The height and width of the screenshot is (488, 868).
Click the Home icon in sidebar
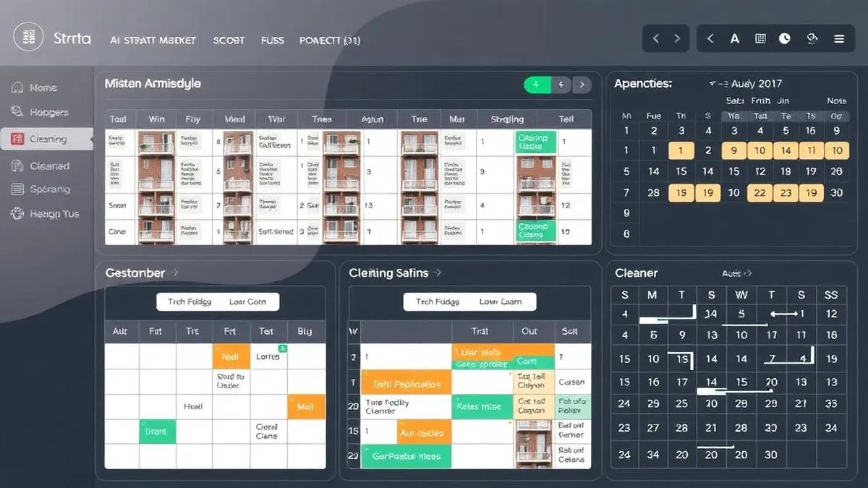[x=17, y=87]
